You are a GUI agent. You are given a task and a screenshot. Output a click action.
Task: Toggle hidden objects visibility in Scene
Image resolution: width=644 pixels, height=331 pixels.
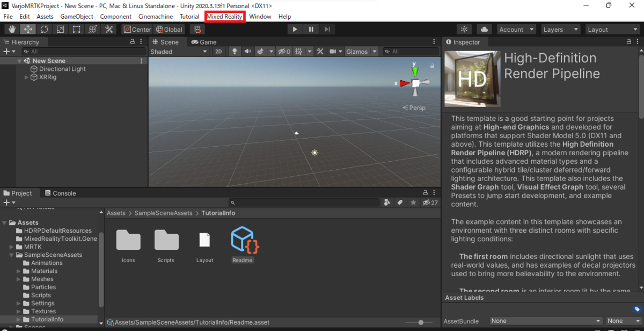point(283,52)
